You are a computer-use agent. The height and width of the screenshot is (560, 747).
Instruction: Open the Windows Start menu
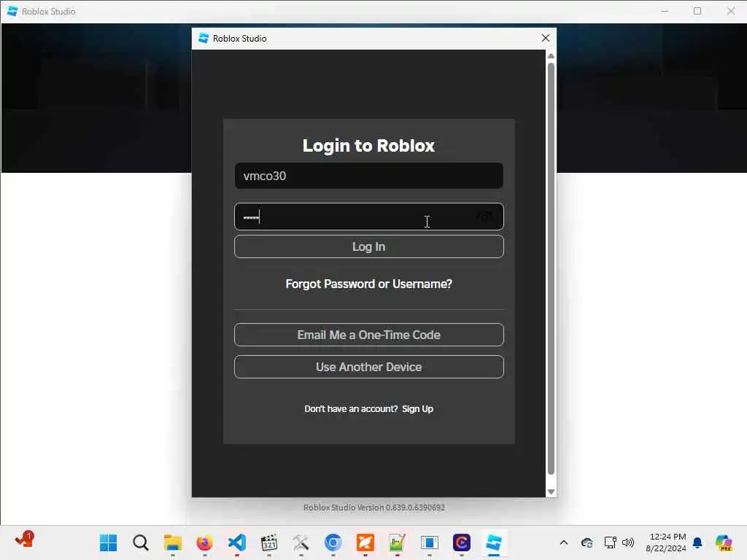coord(108,542)
